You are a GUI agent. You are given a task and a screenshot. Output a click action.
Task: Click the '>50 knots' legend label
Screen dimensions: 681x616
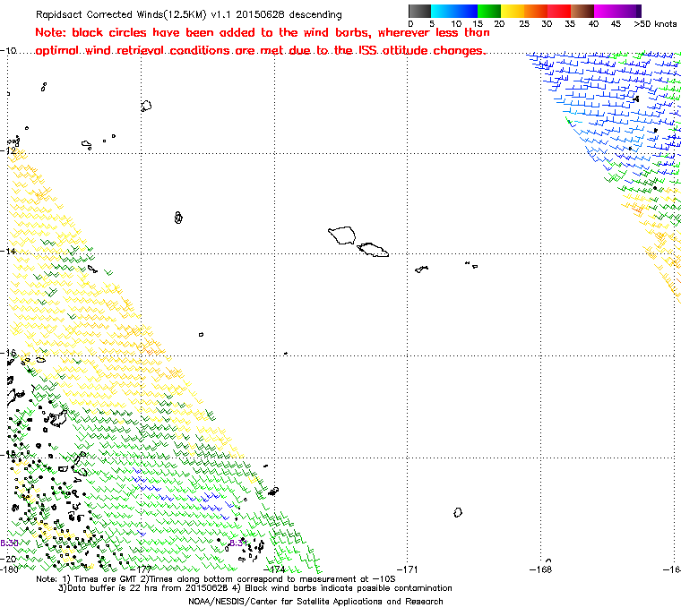(655, 24)
